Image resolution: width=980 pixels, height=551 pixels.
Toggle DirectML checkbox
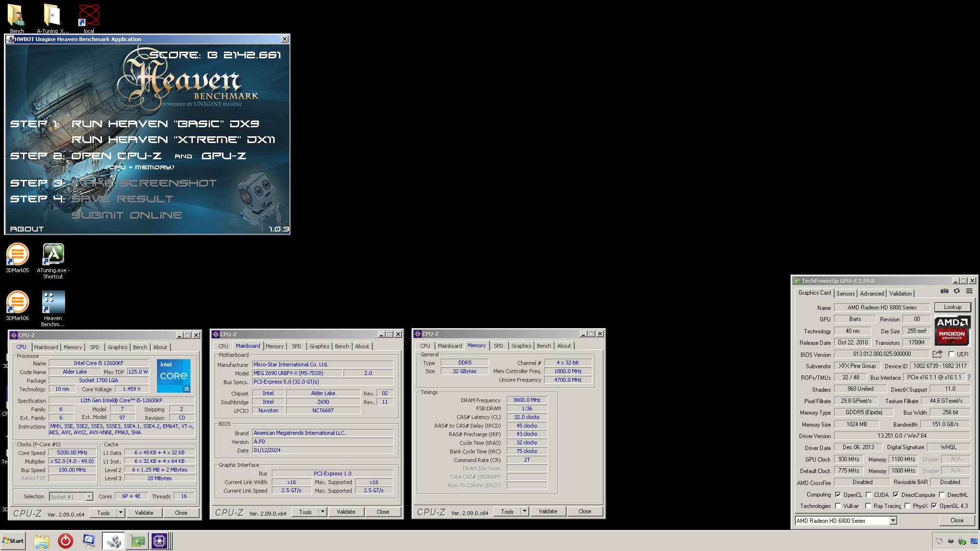(x=942, y=495)
